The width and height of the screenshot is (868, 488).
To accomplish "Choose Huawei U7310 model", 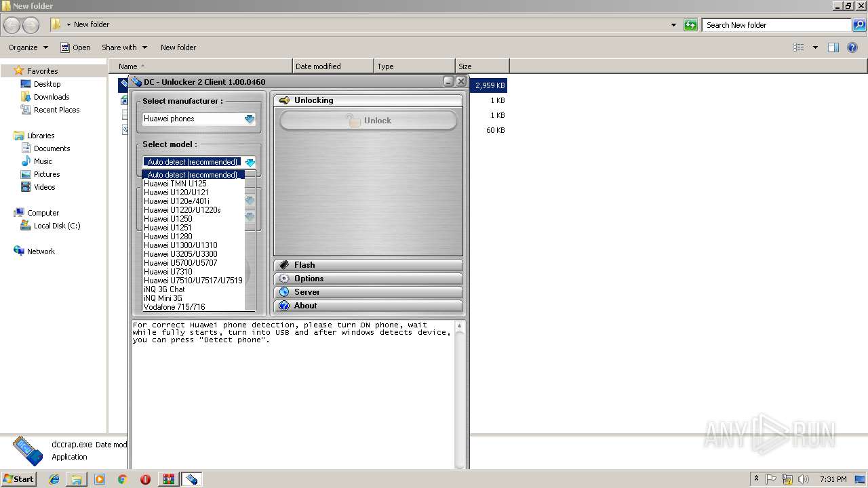I will pyautogui.click(x=193, y=272).
